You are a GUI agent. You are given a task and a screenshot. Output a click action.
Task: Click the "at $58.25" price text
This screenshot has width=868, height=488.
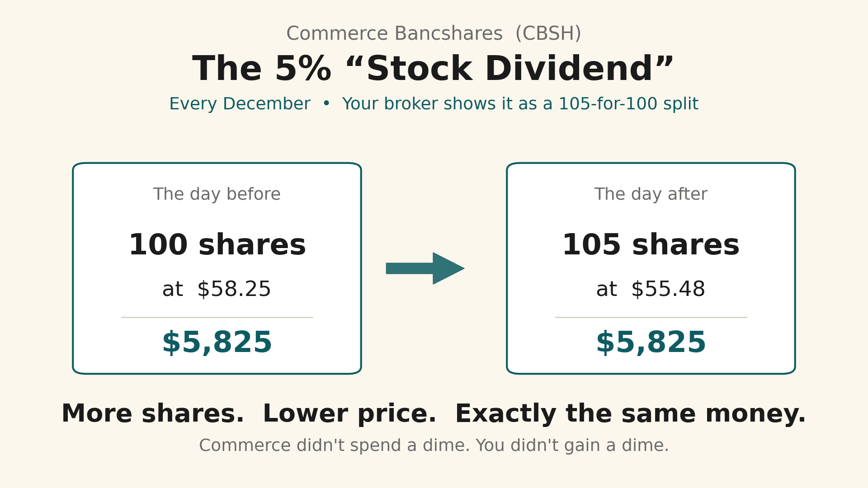(x=217, y=289)
